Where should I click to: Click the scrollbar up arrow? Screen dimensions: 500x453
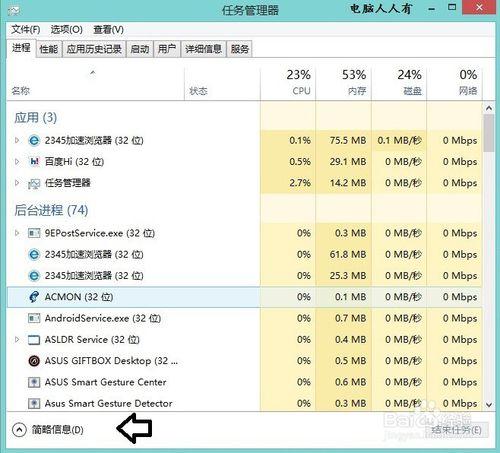[x=489, y=108]
